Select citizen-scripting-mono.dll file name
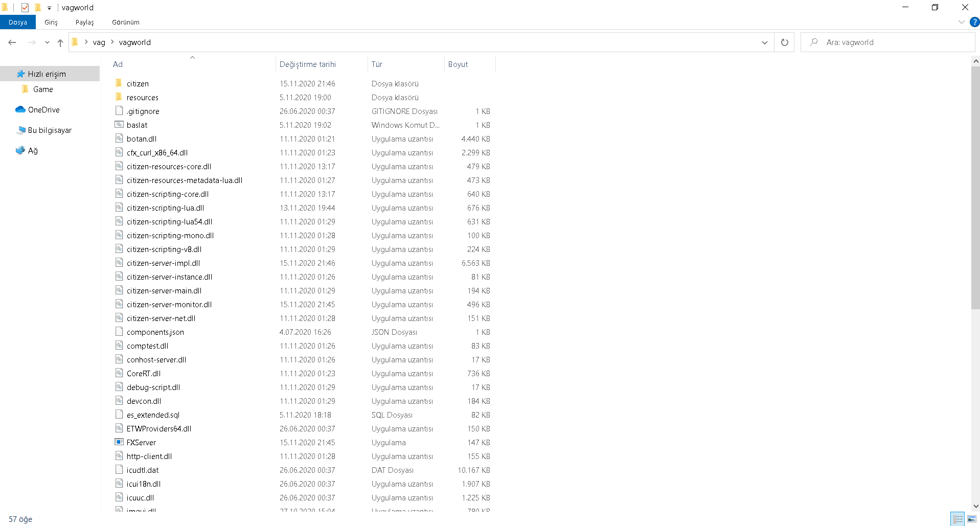980x526 pixels. 170,236
